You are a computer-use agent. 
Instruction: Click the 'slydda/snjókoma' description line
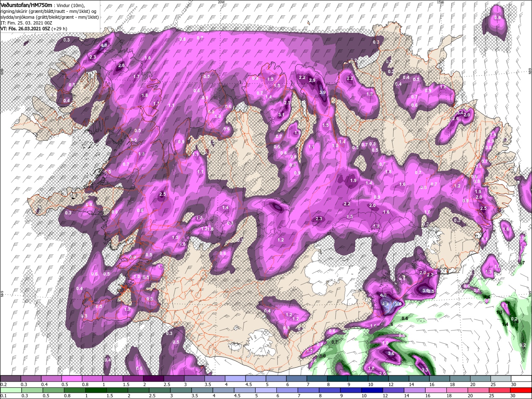pyautogui.click(x=49, y=17)
